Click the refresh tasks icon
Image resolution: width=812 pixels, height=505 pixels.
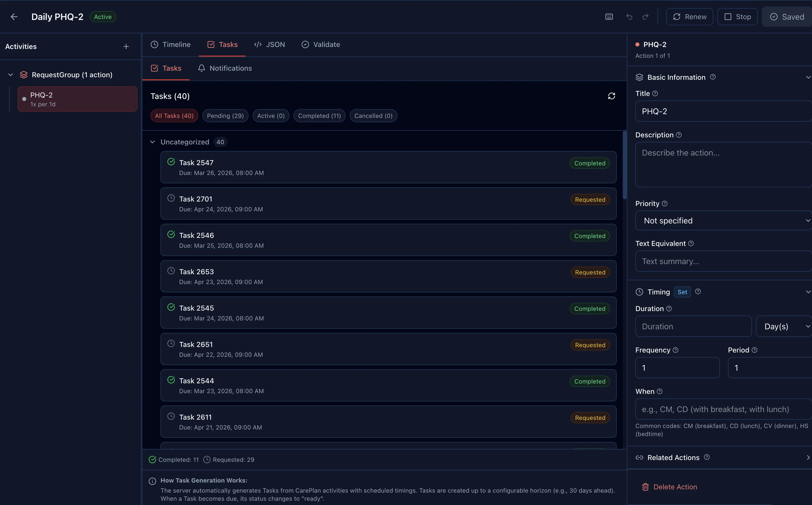[611, 96]
